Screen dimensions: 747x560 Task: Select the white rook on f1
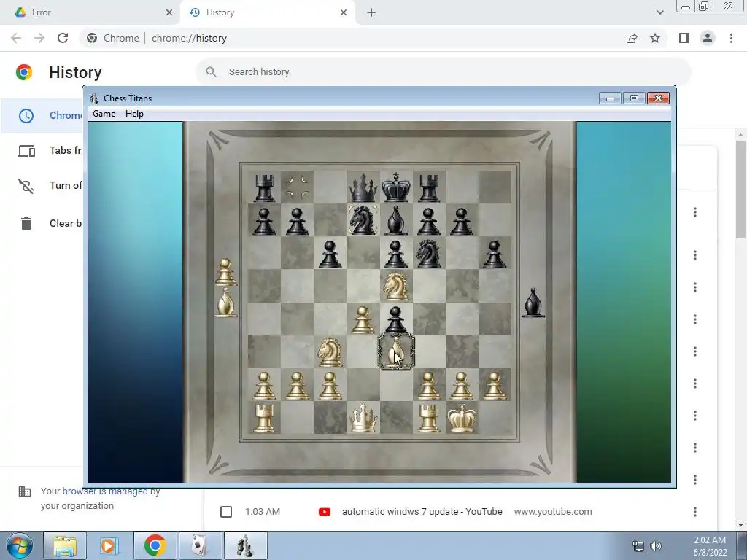pyautogui.click(x=429, y=418)
